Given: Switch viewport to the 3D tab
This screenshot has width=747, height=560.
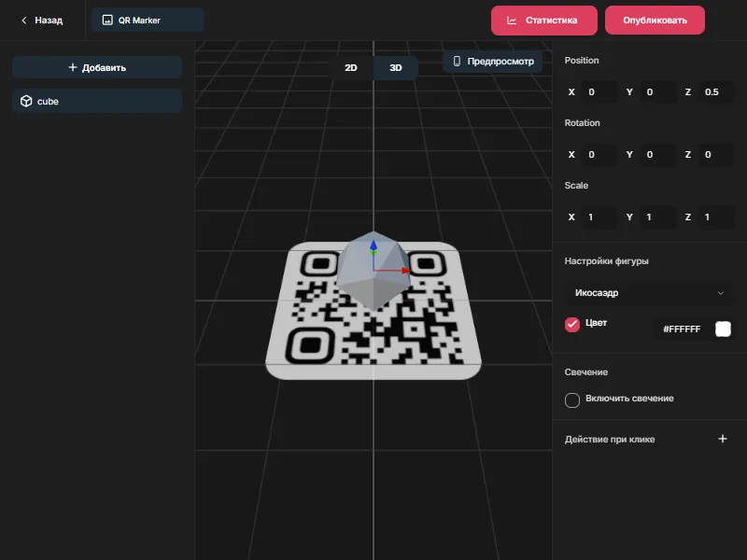Looking at the screenshot, I should point(395,67).
